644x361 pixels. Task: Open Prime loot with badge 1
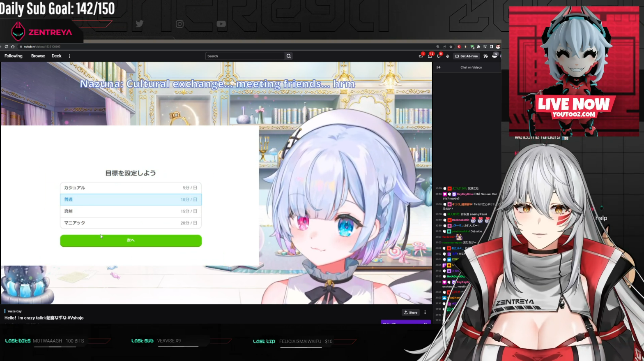(421, 56)
